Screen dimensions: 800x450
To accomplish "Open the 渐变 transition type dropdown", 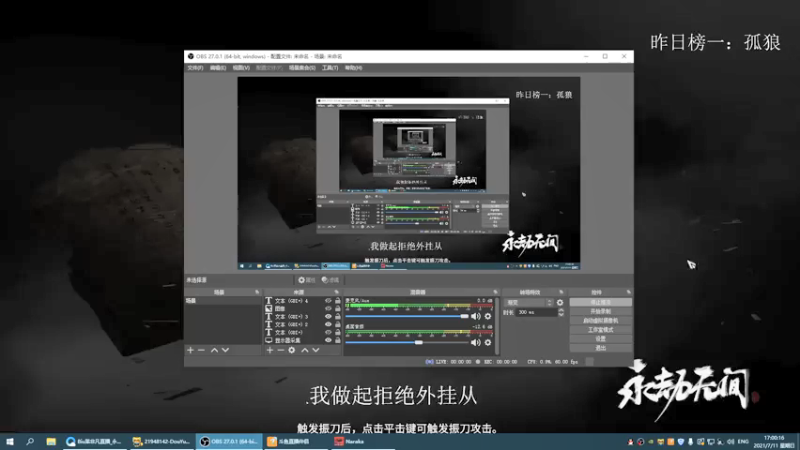I will (529, 303).
